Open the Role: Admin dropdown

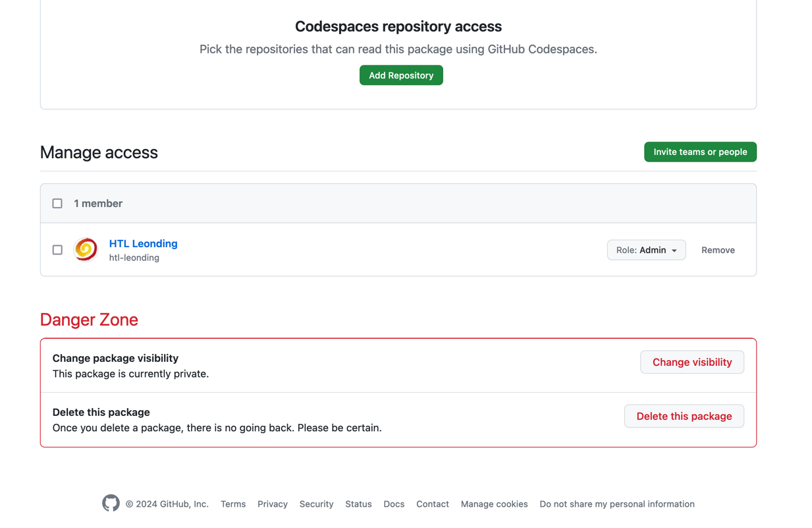point(646,250)
